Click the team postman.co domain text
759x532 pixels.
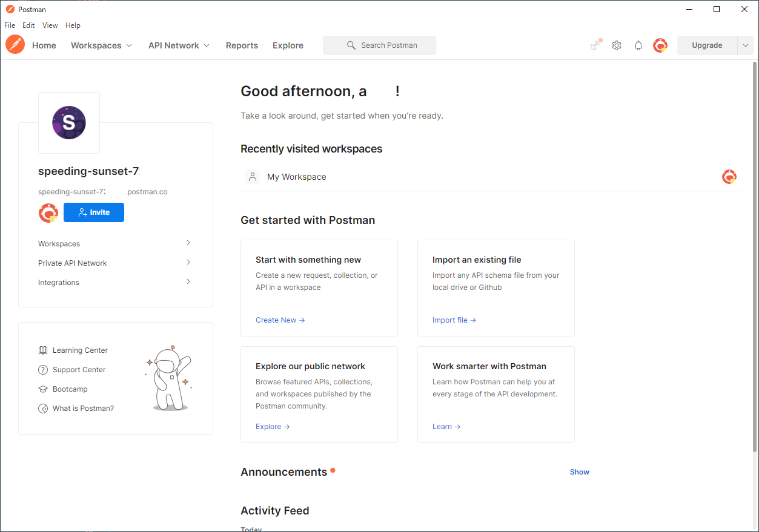(103, 192)
